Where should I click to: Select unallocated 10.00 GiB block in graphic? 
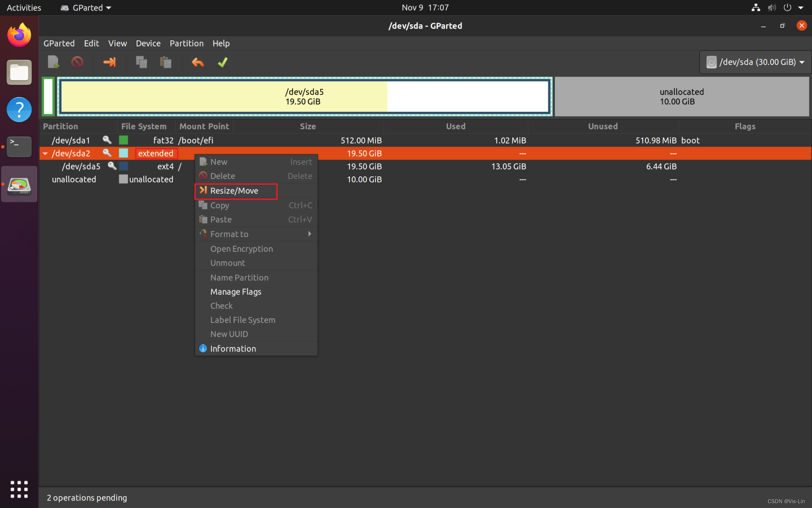pos(682,97)
